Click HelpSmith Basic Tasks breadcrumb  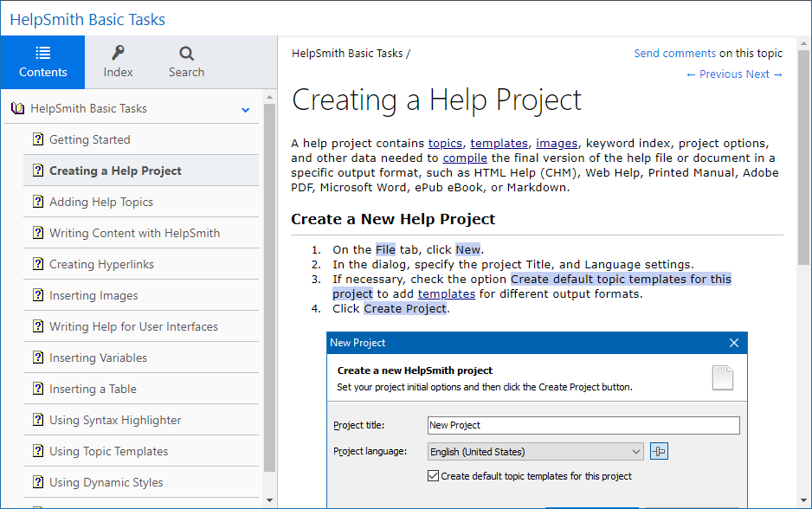click(x=347, y=54)
